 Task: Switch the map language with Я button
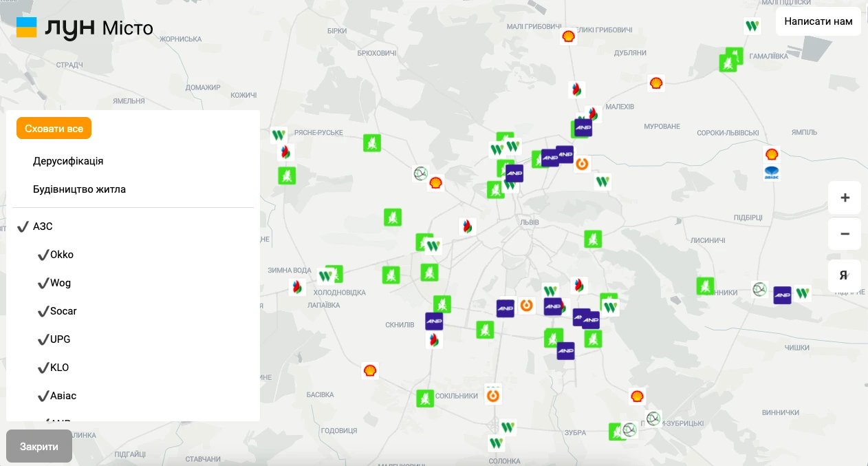tap(845, 275)
